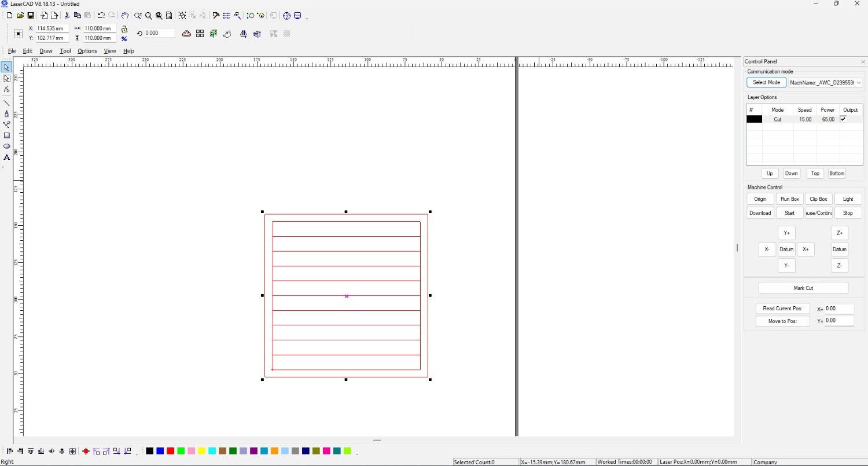The image size is (868, 466).
Task: Click the Select Mode button
Action: point(766,82)
